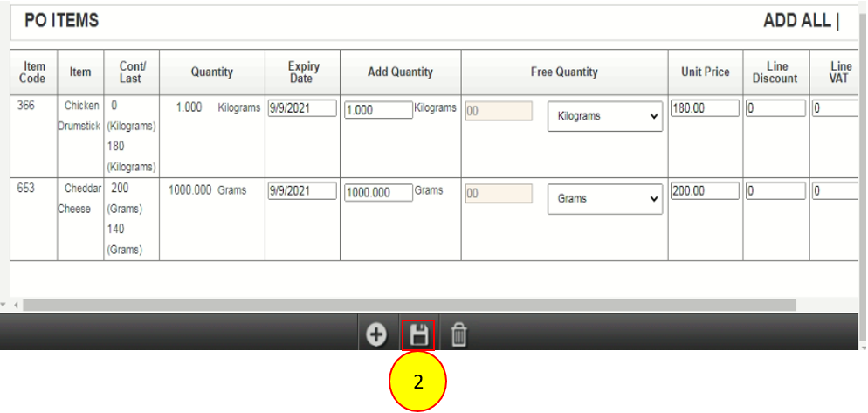
Task: Click ADD ALL link in PO Items header
Action: point(796,21)
